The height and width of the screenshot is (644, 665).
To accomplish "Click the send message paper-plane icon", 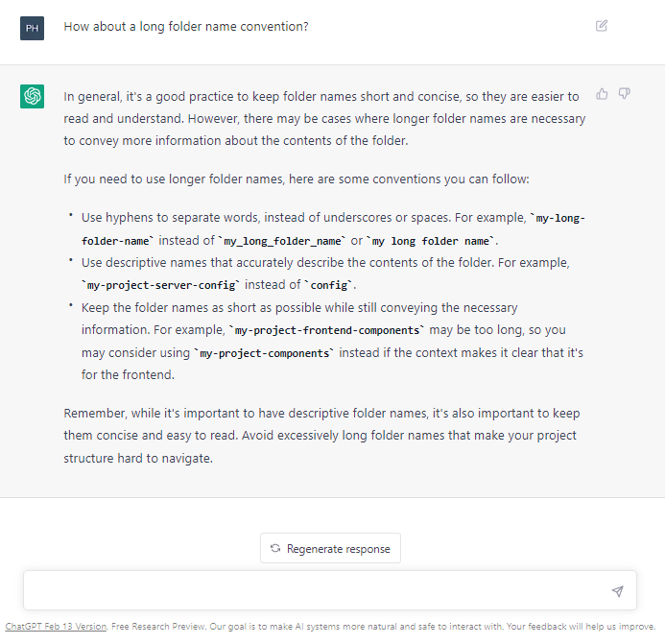I will (x=617, y=591).
